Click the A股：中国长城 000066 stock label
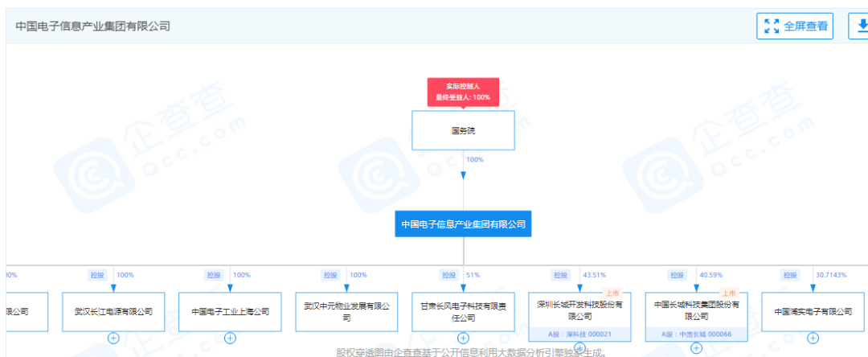Image resolution: width=868 pixels, height=357 pixels. pos(696,334)
